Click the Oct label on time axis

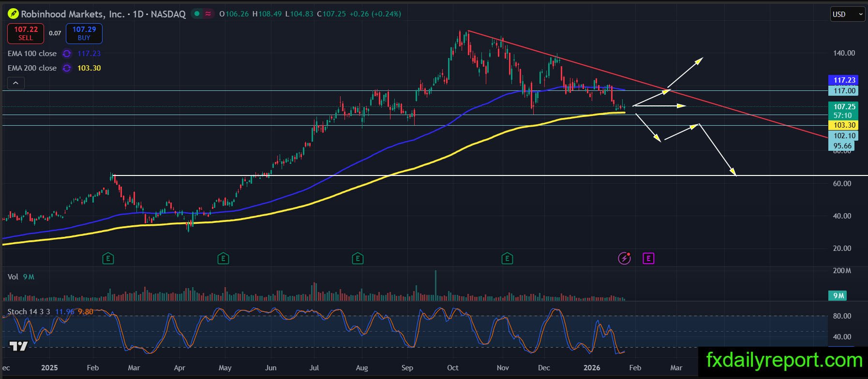(x=453, y=368)
